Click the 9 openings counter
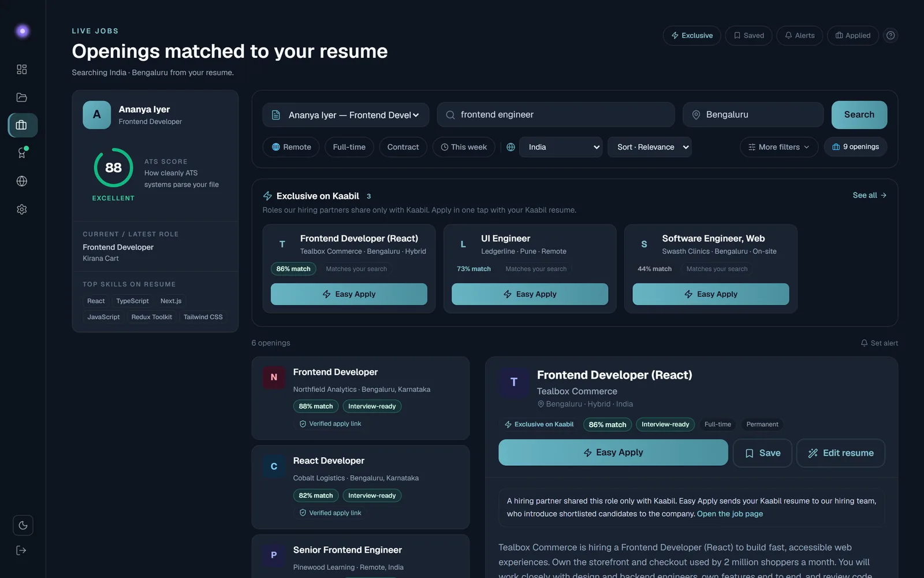Image resolution: width=924 pixels, height=578 pixels. pos(855,147)
